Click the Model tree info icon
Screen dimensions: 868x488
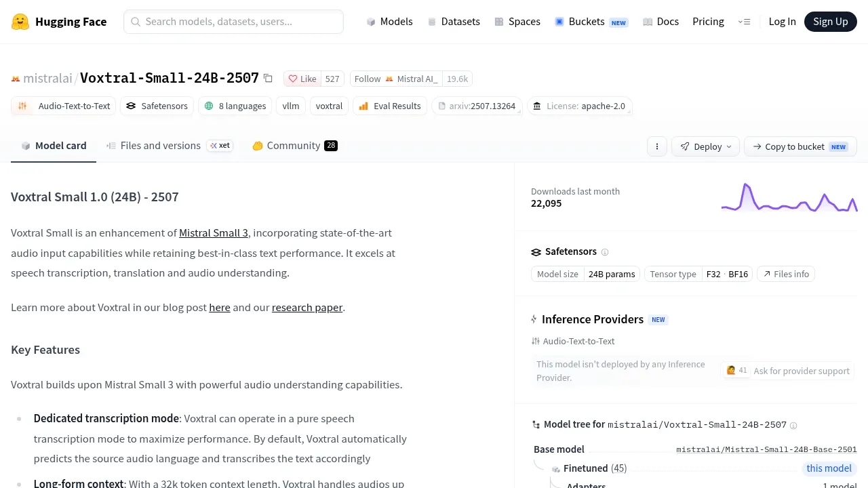(x=793, y=426)
